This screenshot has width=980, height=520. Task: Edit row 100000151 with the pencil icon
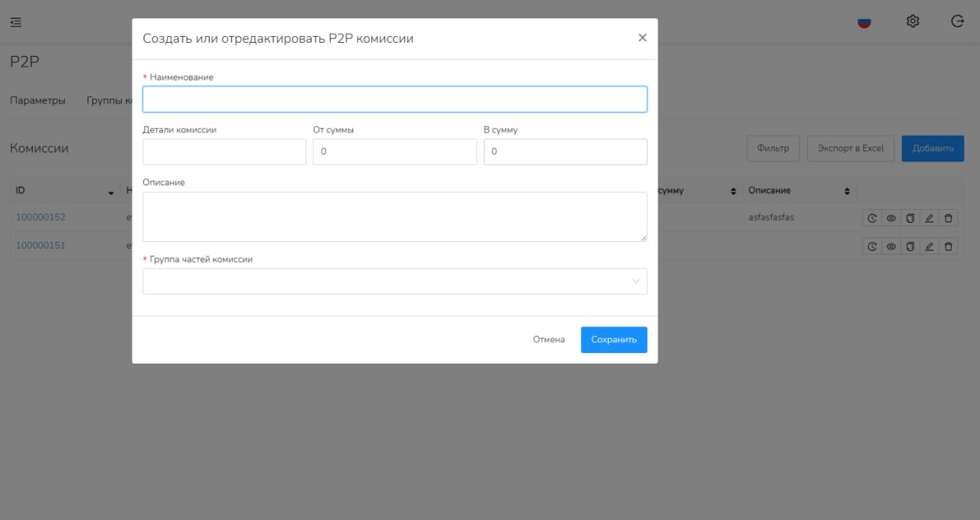(929, 246)
